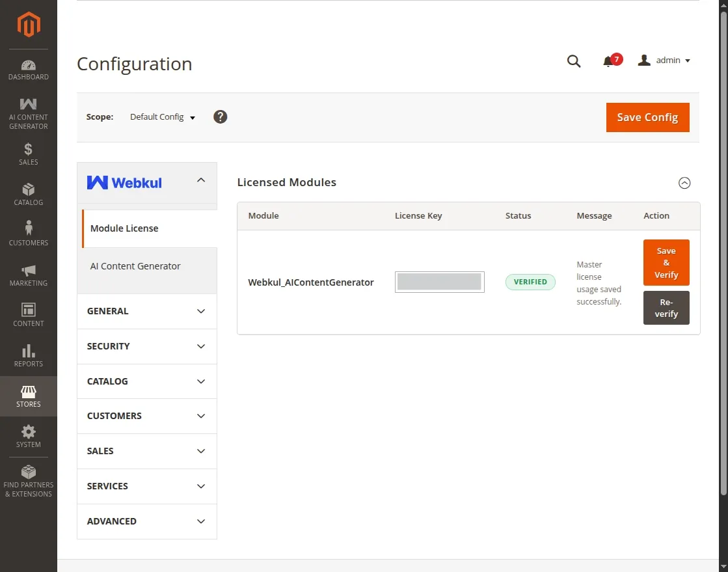Click the Message column header

click(594, 216)
